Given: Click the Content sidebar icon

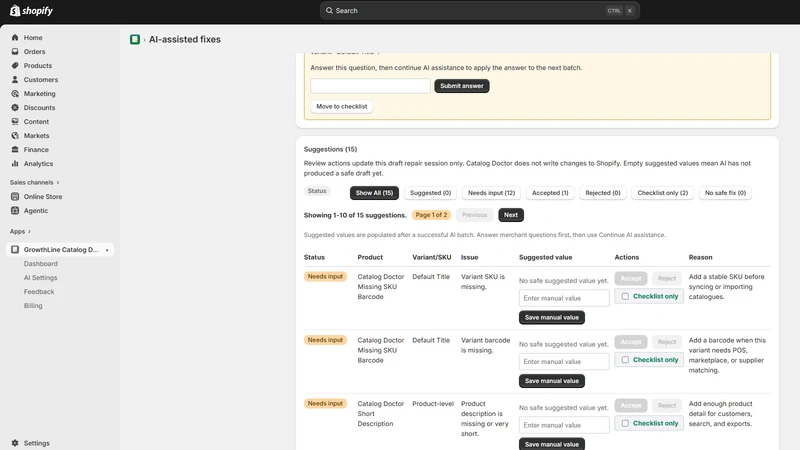Looking at the screenshot, I should point(15,121).
